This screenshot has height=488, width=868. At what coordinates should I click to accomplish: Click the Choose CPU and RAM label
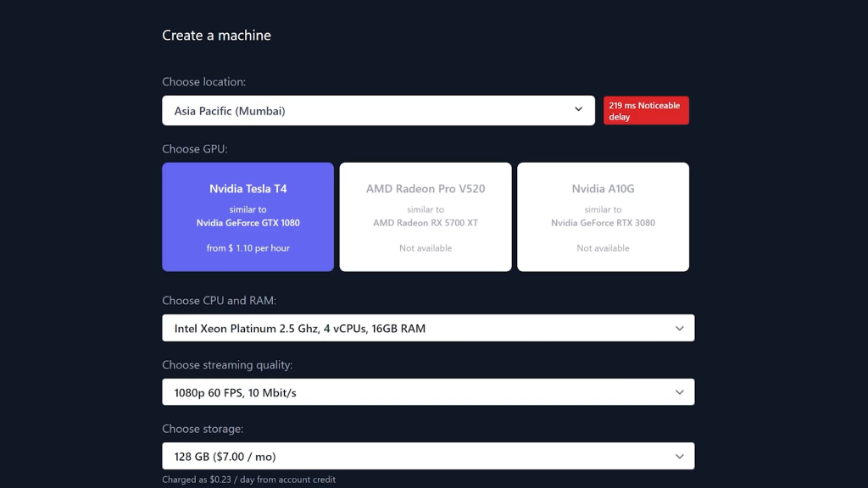220,301
